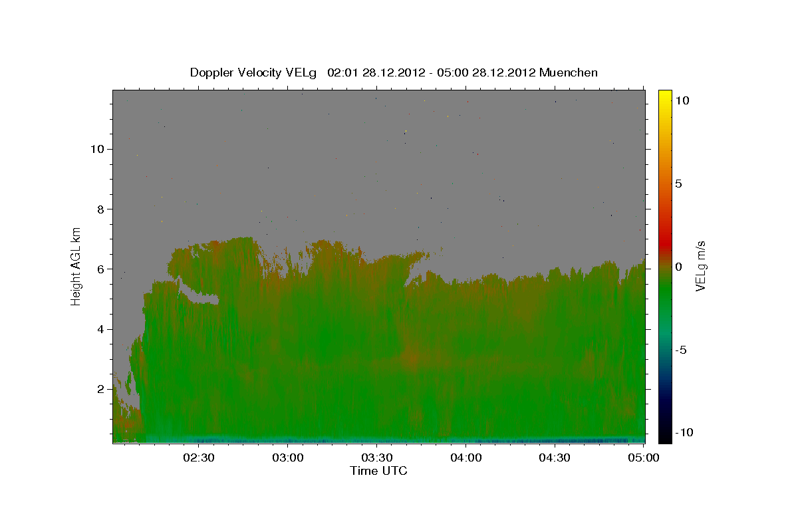This screenshot has height=532, width=798.
Task: Click the 02:30 time tick label
Action: point(199,458)
